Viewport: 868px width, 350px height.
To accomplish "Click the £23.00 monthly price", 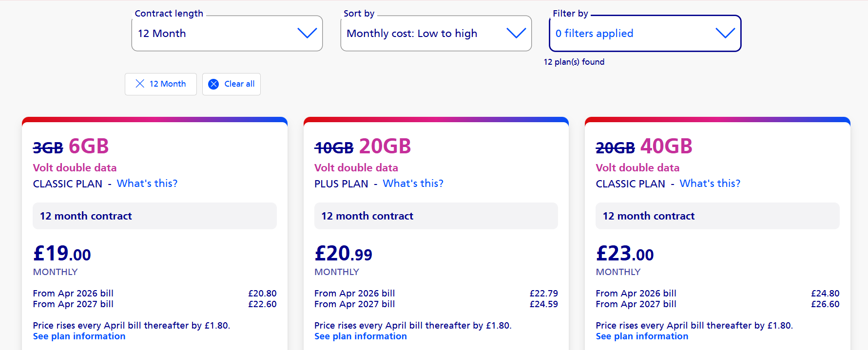I will (x=624, y=253).
